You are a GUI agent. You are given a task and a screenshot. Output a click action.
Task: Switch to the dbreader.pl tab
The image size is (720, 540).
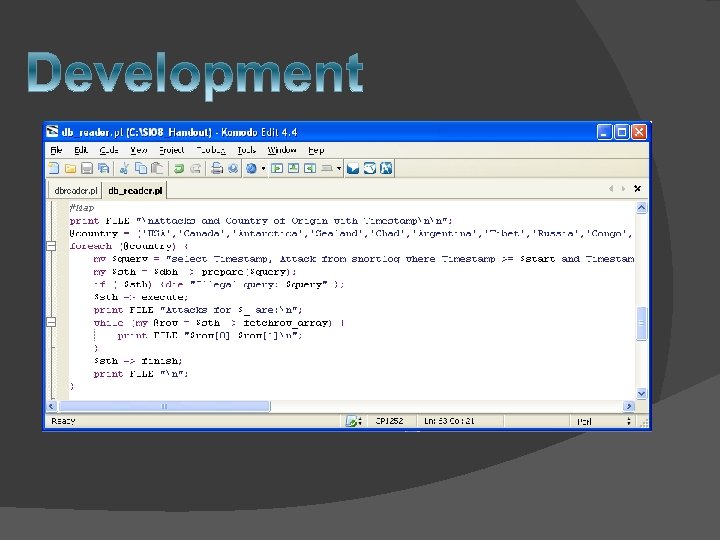click(76, 191)
